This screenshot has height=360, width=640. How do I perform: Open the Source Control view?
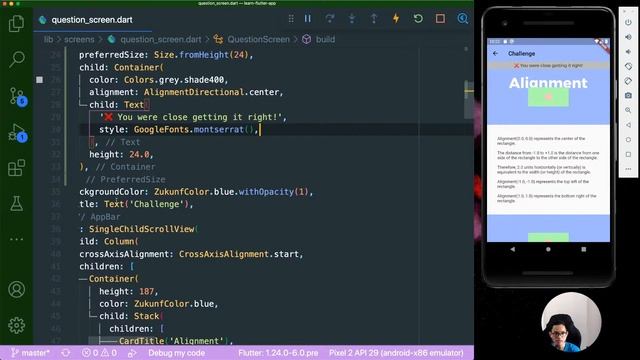pyautogui.click(x=17, y=97)
